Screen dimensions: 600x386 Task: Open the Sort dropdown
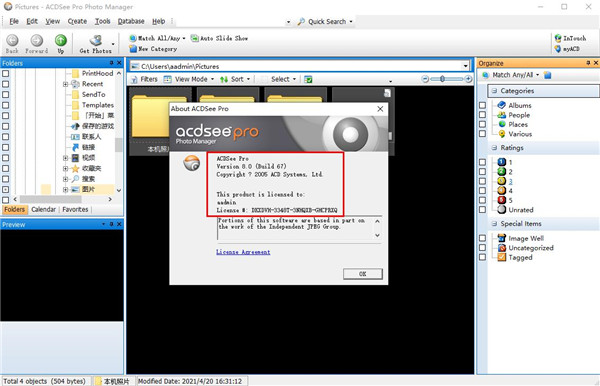pyautogui.click(x=248, y=79)
